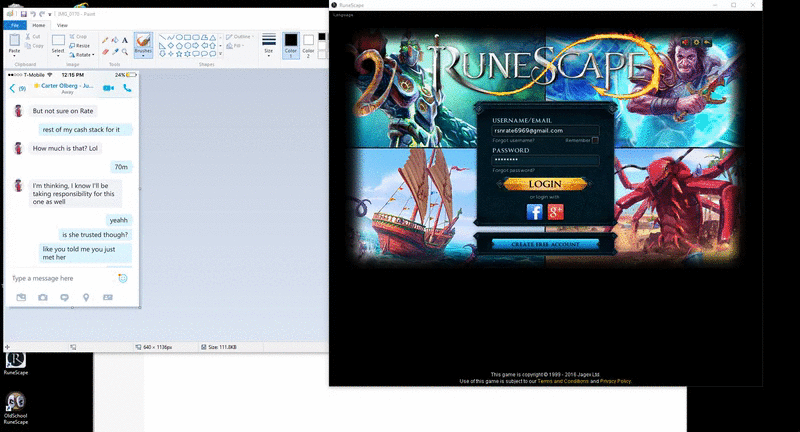Click the camera icon below the message box
The width and height of the screenshot is (800, 432).
click(x=43, y=297)
